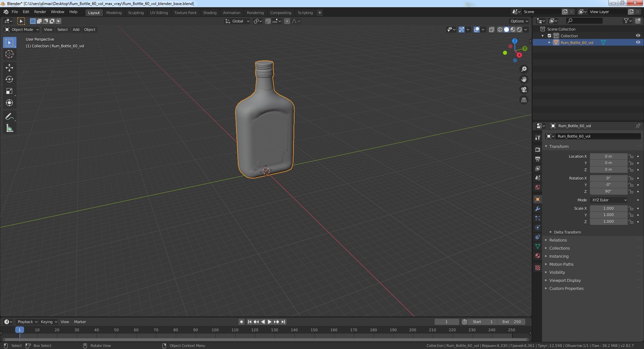This screenshot has height=349, width=644.
Task: Activate the Move tool
Action: [9, 68]
